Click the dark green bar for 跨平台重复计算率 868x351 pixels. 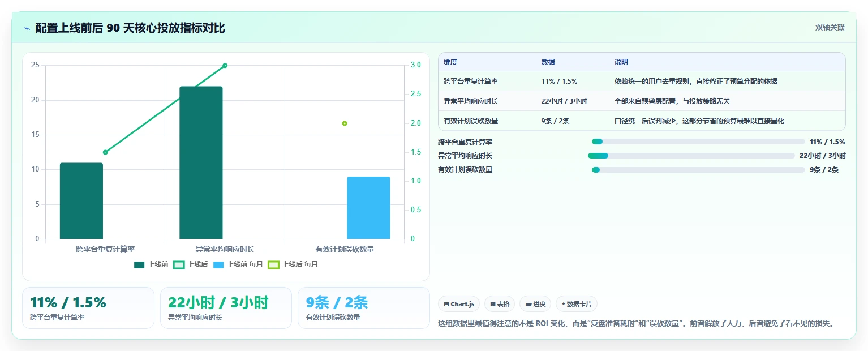point(81,201)
